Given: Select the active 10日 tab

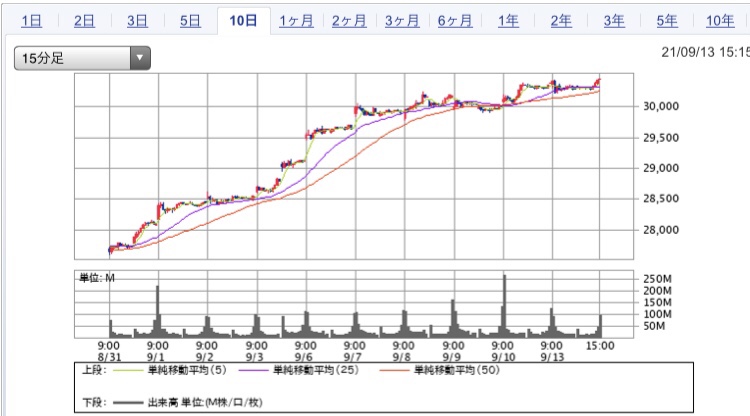Looking at the screenshot, I should (243, 21).
